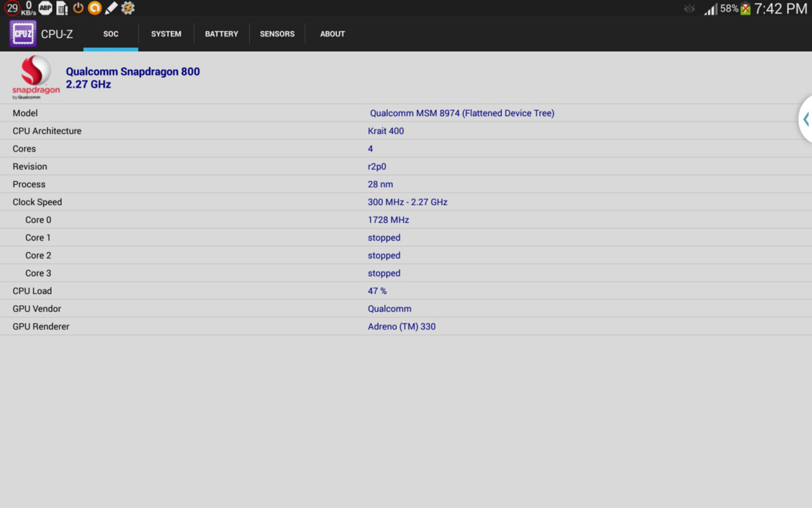Screen dimensions: 812x508
Task: Tap the battery charging icon
Action: (x=746, y=9)
